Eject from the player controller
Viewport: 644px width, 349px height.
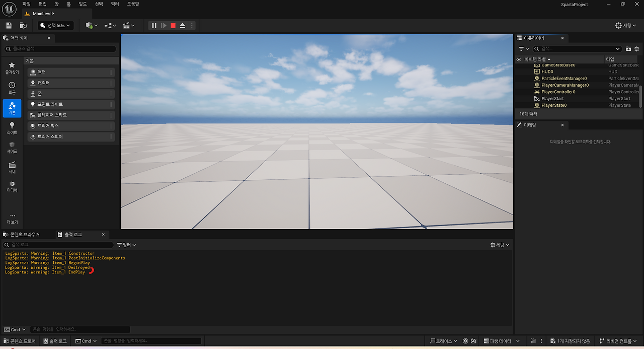click(183, 25)
